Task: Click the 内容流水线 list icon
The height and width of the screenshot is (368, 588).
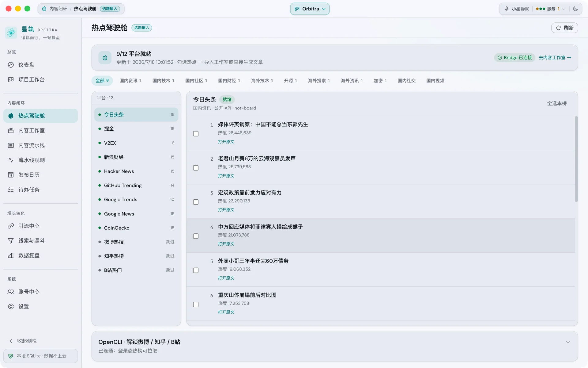Action: 11,145
